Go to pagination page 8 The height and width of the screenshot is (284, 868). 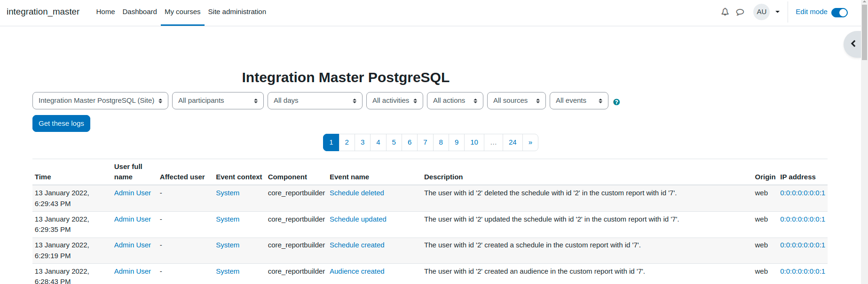point(441,142)
